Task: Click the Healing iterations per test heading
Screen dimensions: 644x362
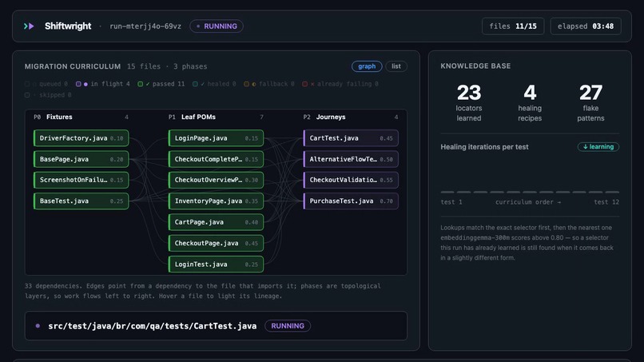Action: click(484, 147)
